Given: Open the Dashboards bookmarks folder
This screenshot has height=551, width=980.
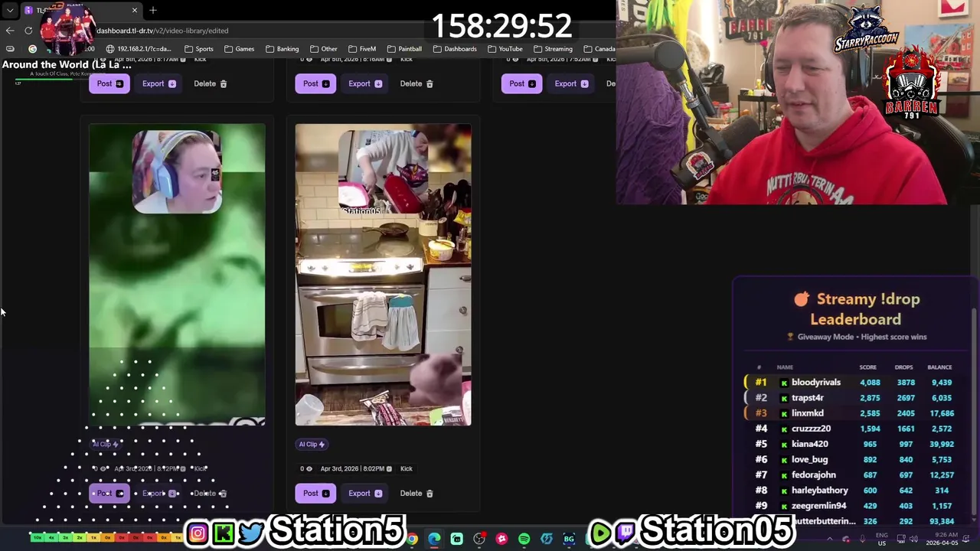Looking at the screenshot, I should tap(454, 49).
